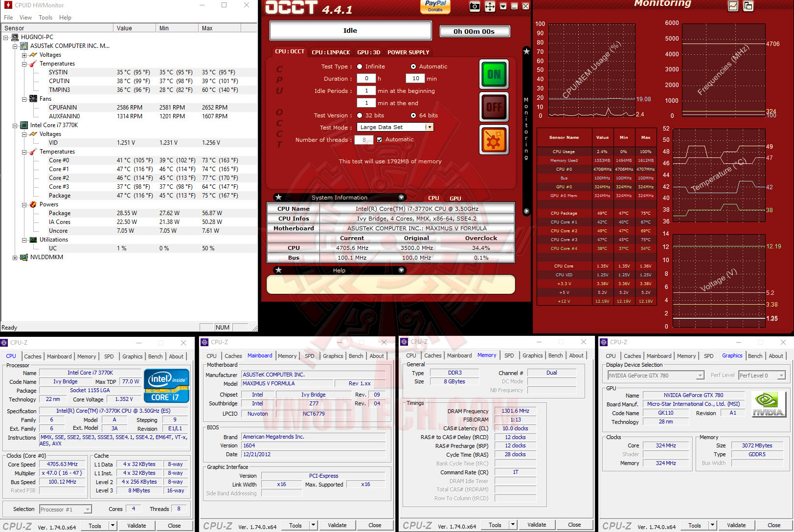The image size is (794, 532).
Task: Click the PayPal Donate button in OCCT
Action: tap(435, 6)
